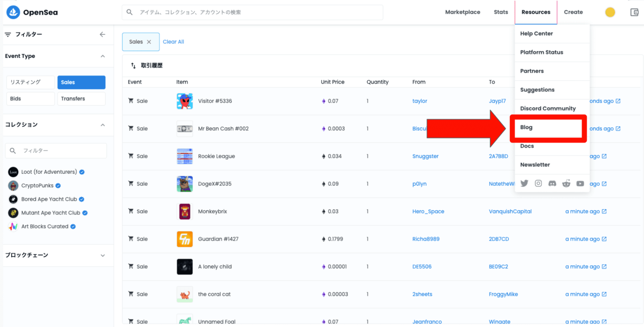Open Mr Bean Cash #002 thumbnail

[x=185, y=128]
